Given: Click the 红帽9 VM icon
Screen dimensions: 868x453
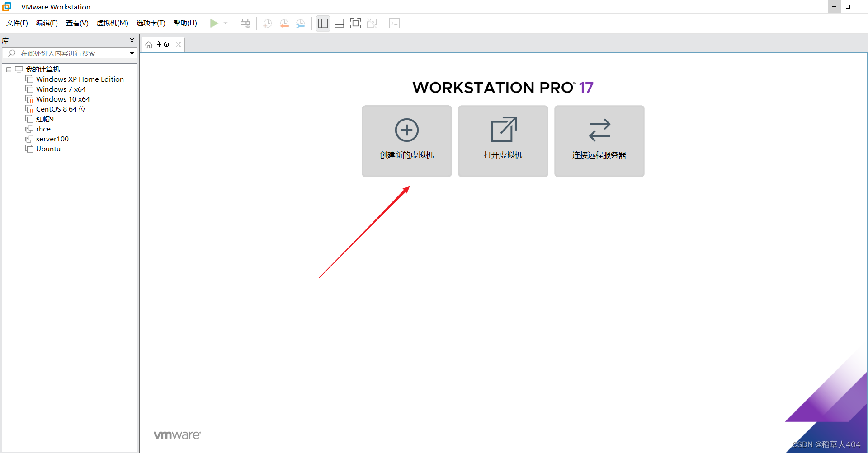Looking at the screenshot, I should 29,119.
